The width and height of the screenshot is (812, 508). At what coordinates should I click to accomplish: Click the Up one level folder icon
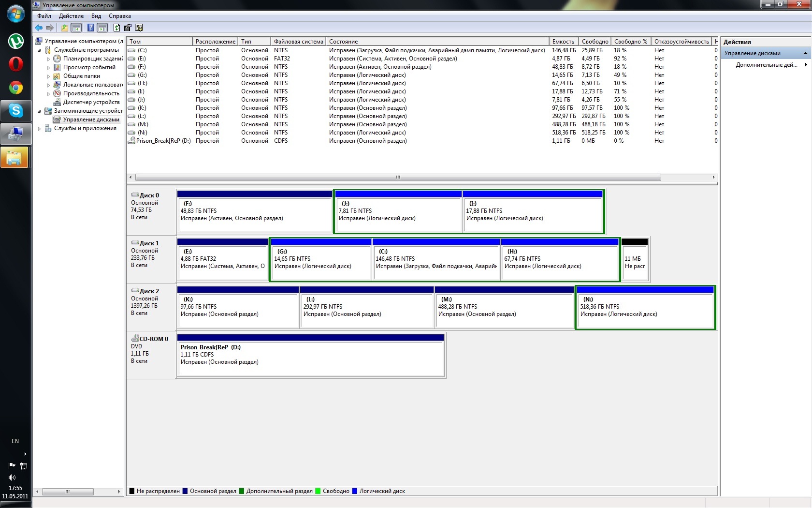64,28
